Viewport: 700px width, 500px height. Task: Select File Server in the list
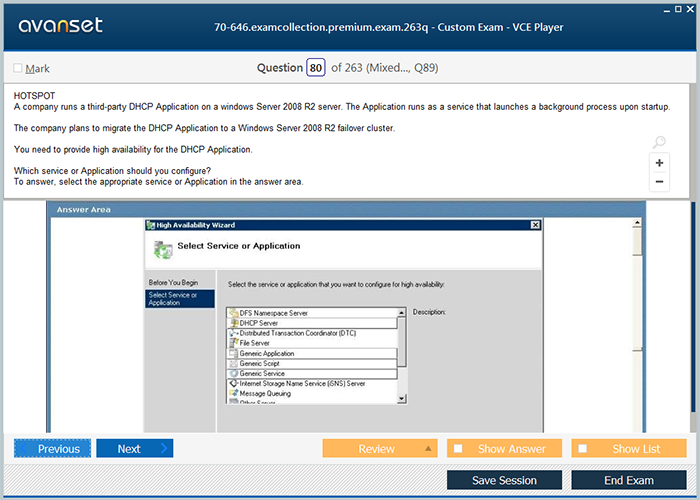click(312, 343)
